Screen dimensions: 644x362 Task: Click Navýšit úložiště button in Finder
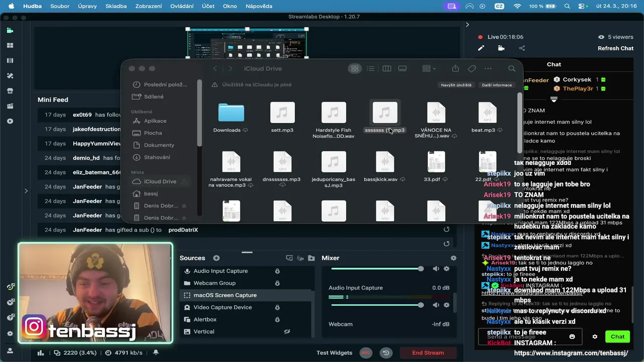click(x=456, y=85)
